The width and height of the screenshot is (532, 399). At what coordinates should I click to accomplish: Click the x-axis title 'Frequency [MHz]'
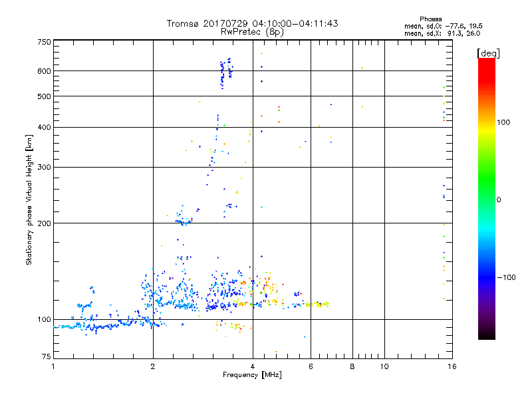pyautogui.click(x=252, y=375)
